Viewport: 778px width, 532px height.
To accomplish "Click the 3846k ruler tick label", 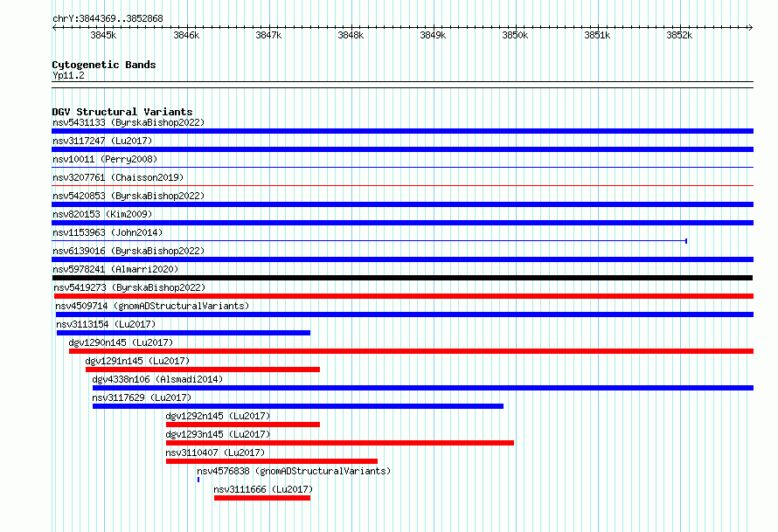I will coord(186,35).
